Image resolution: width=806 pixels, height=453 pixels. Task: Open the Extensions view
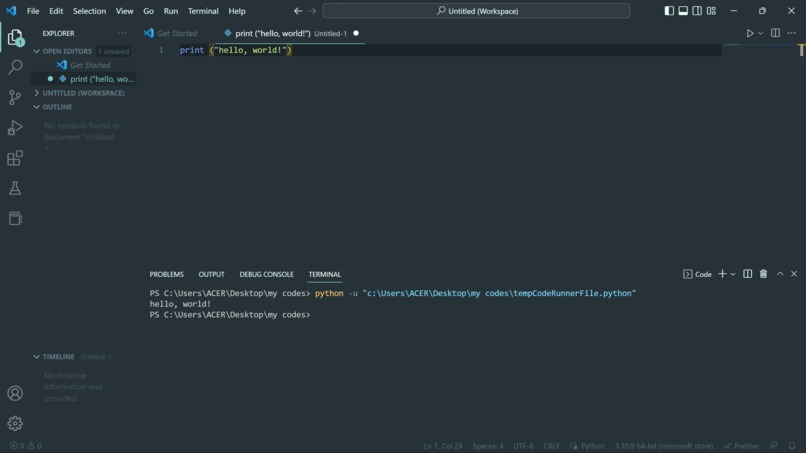(x=15, y=158)
